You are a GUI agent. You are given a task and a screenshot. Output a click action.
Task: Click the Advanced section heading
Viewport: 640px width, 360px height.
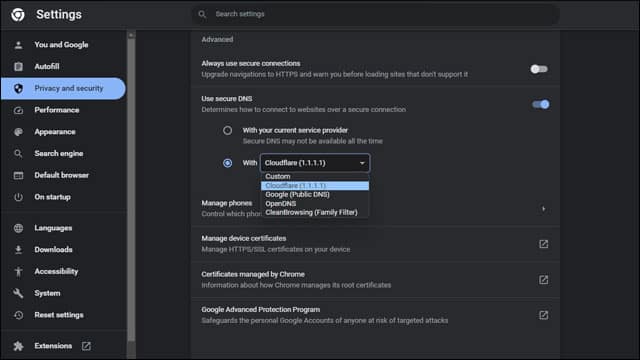click(x=217, y=40)
